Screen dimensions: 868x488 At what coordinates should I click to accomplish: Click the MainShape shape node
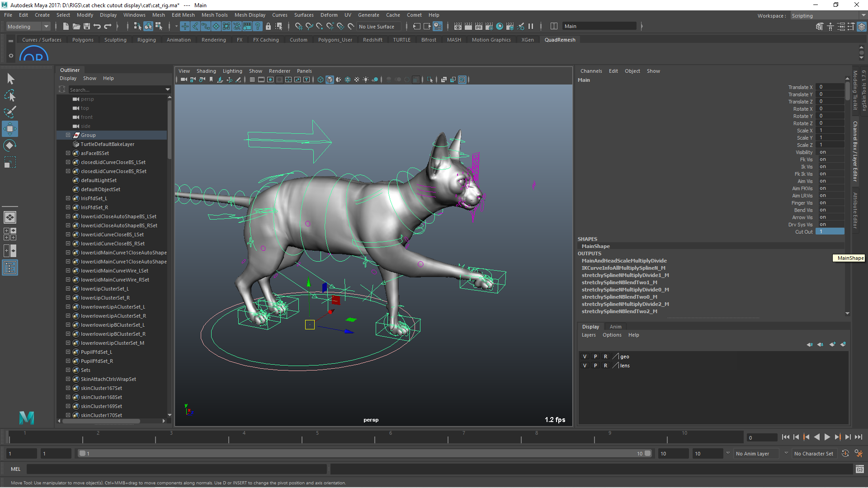tap(595, 246)
